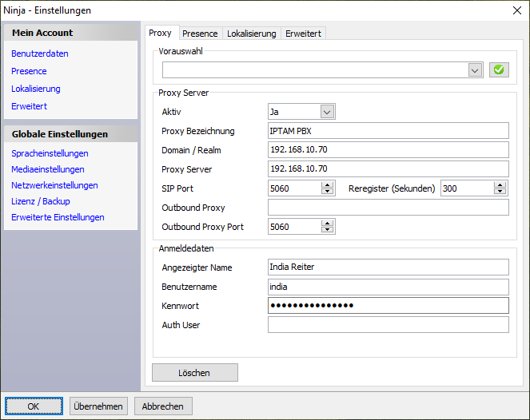This screenshot has width=530, height=420.
Task: Click the Proxy Bezeichnung input field
Action: point(388,131)
